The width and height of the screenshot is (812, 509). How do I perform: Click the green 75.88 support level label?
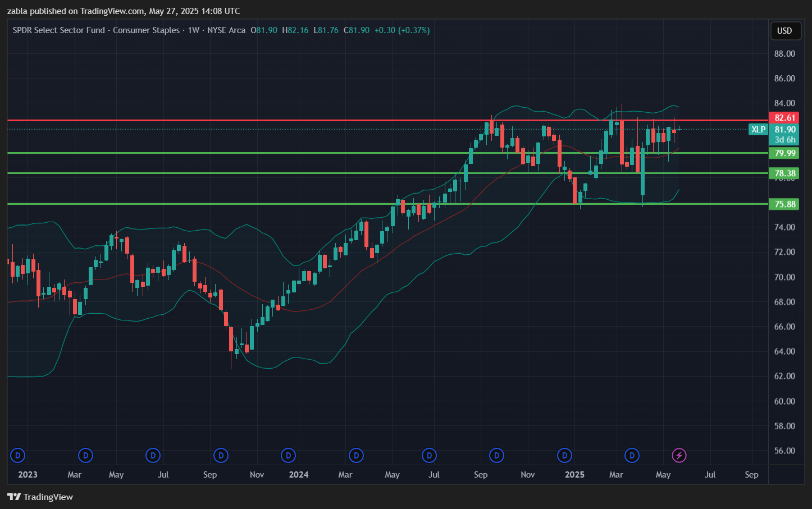coord(784,204)
